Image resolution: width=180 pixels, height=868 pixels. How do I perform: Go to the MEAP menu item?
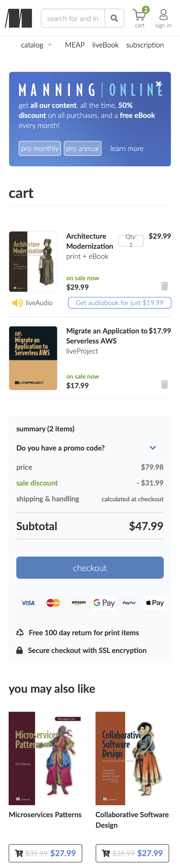pyautogui.click(x=75, y=45)
